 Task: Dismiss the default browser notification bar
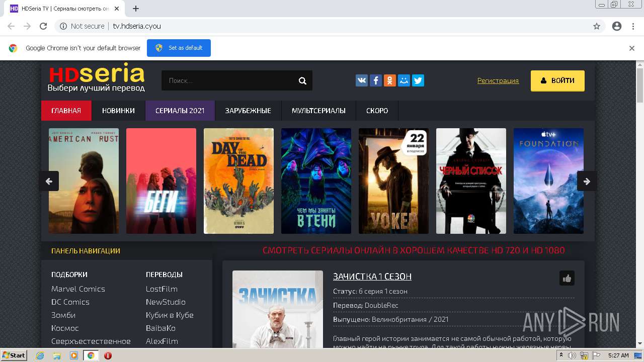[632, 48]
